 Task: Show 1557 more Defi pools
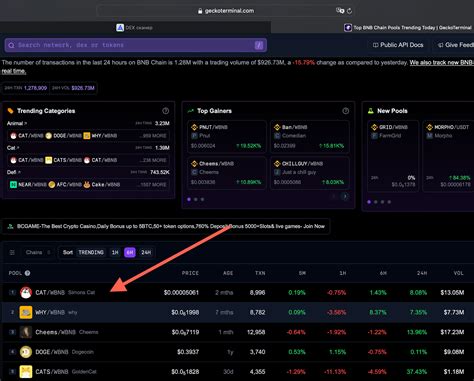tap(152, 184)
